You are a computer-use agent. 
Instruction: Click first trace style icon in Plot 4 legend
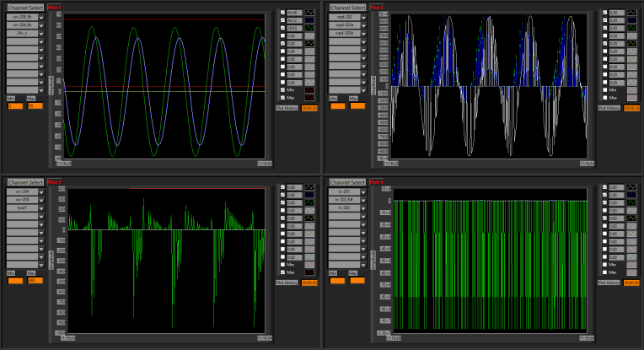631,187
